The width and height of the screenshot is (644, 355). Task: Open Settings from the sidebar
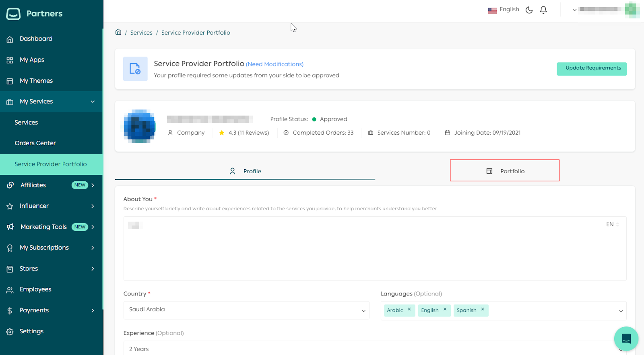point(31,331)
